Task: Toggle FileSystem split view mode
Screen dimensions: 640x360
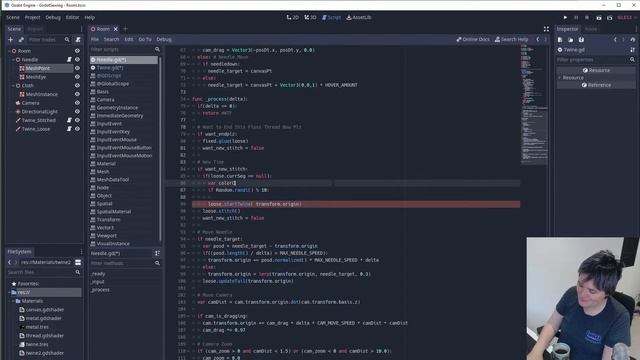Action: (x=78, y=262)
